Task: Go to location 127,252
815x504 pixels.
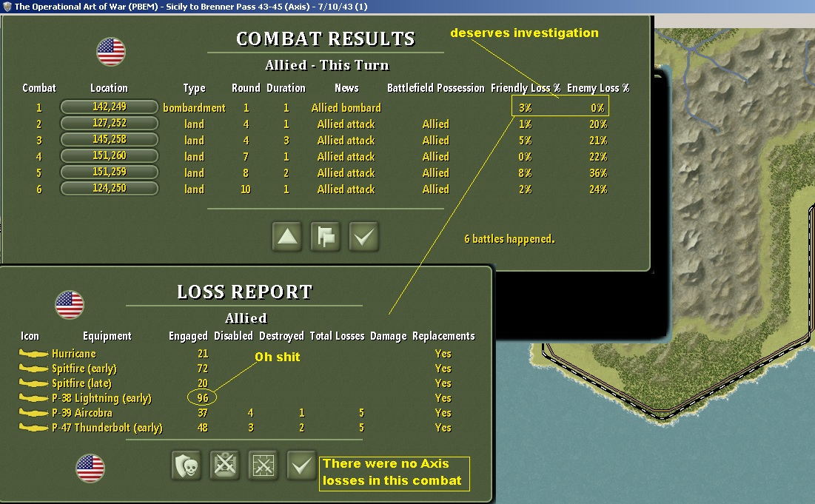Action: pos(109,123)
